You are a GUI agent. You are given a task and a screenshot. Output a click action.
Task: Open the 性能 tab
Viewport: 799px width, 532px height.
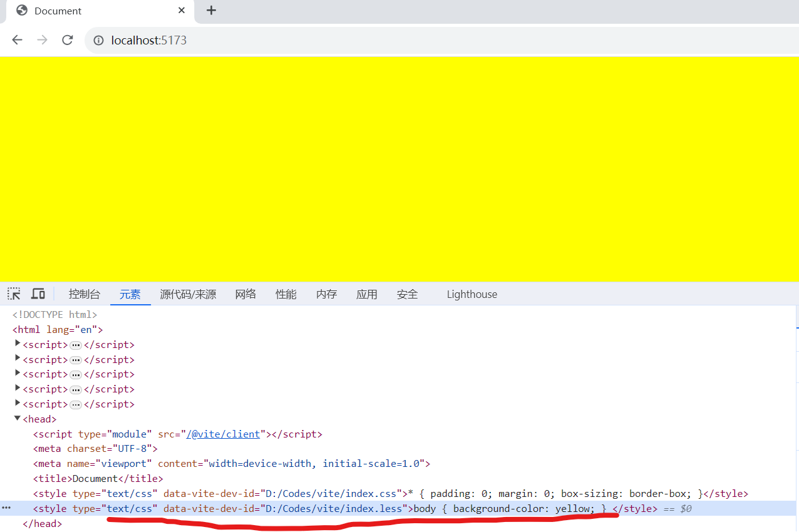(x=286, y=294)
